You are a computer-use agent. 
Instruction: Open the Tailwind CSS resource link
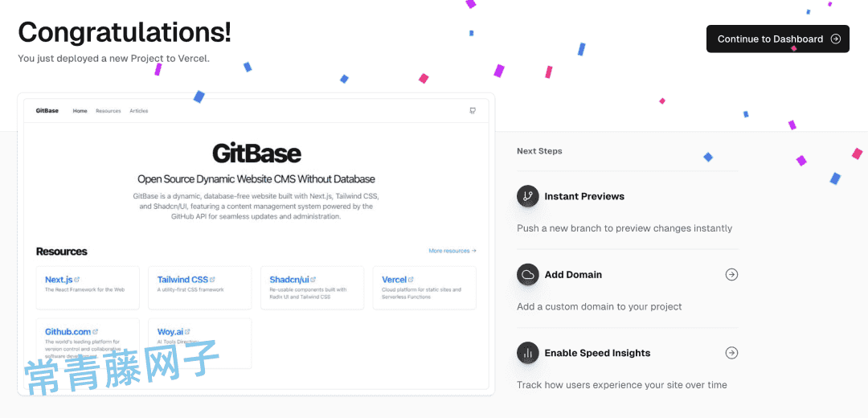pos(182,280)
